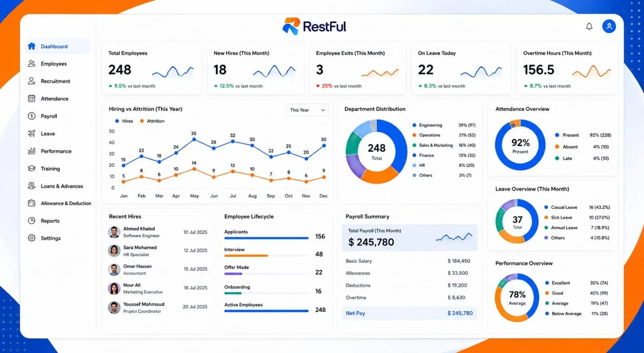Click the Basic Salary amount $ 184,450
644x353 pixels.
[459, 261]
